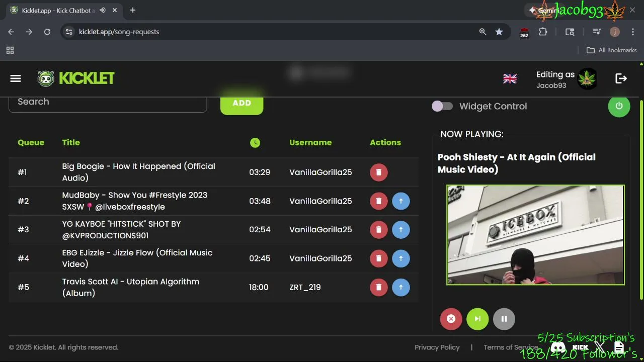
Task: Click the Kicklet panda logo
Action: tap(46, 78)
